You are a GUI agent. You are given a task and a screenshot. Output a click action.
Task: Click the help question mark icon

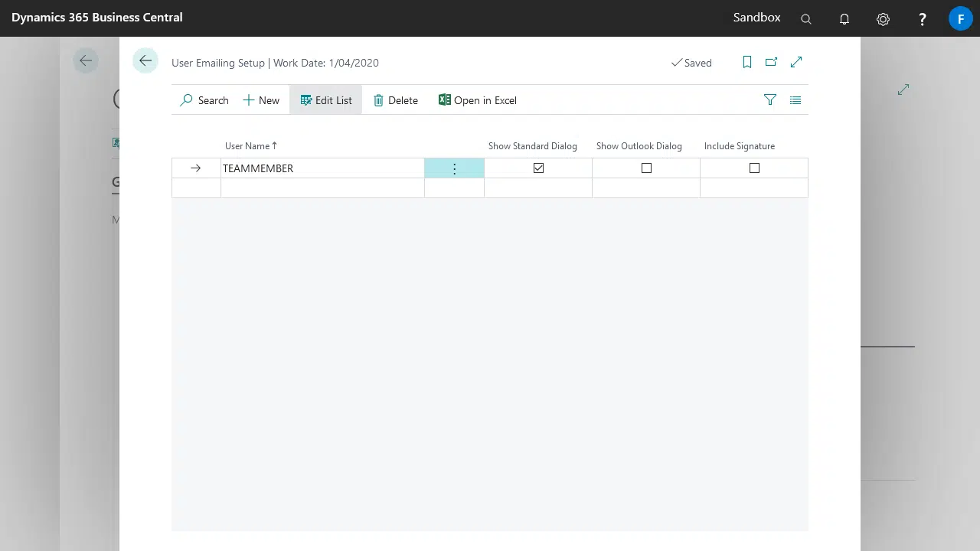point(923,19)
